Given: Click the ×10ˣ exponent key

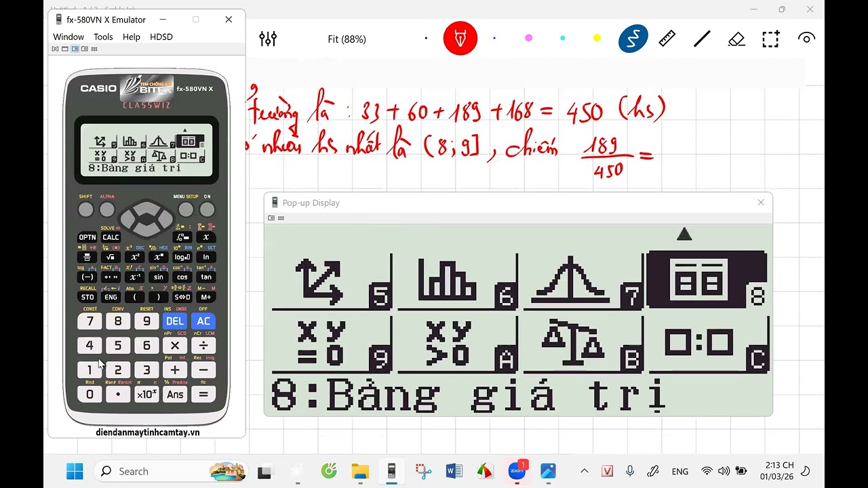Looking at the screenshot, I should tap(146, 394).
